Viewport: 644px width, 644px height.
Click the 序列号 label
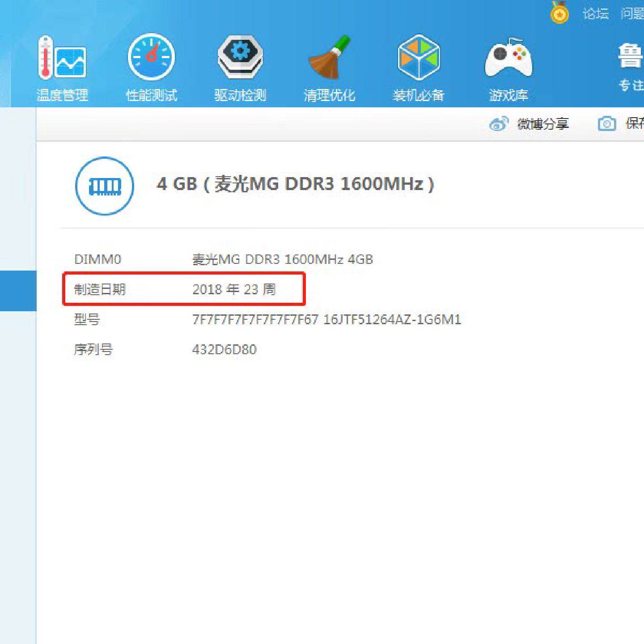point(93,349)
